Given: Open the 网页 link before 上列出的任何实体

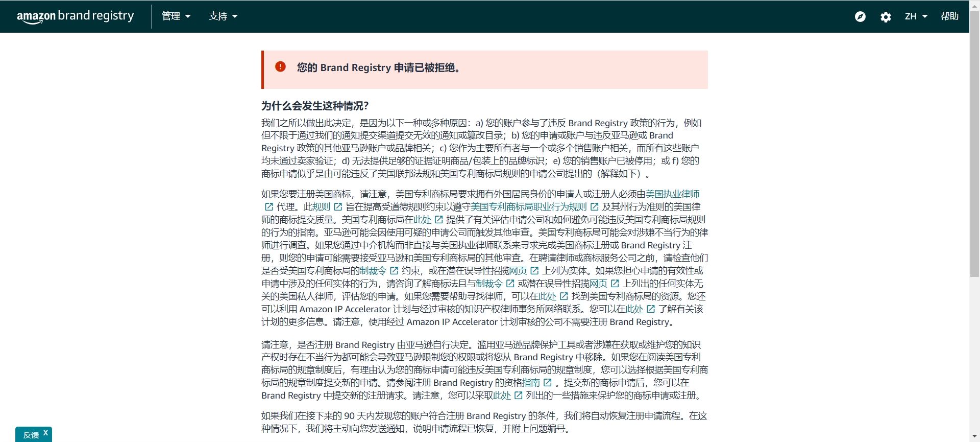Looking at the screenshot, I should (598, 284).
